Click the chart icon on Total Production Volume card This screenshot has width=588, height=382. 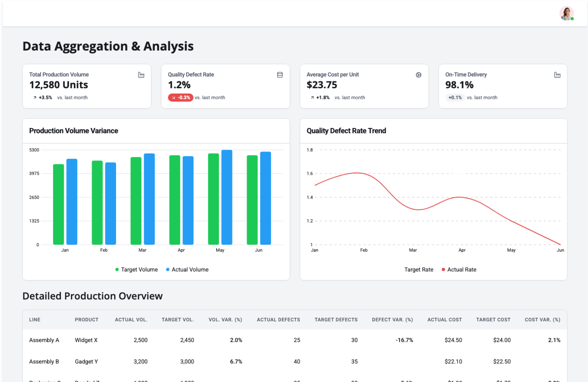point(141,75)
